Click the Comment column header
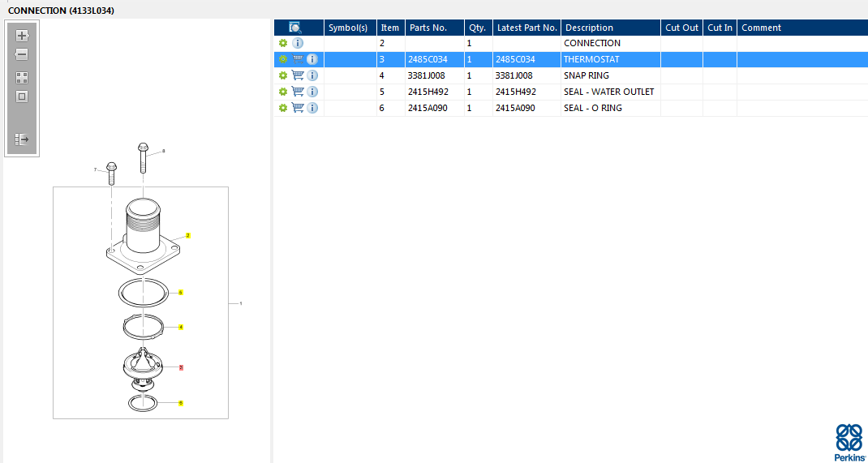The height and width of the screenshot is (463, 868). click(x=802, y=28)
